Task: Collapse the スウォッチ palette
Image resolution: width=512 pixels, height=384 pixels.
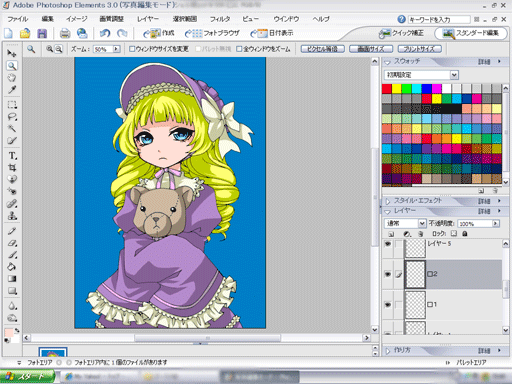Action: (x=387, y=62)
